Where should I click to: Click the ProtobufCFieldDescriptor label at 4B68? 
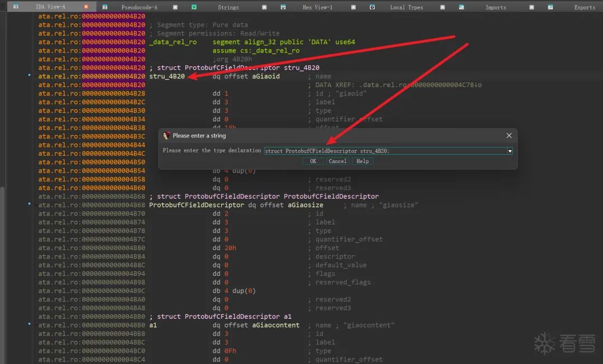pyautogui.click(x=197, y=205)
